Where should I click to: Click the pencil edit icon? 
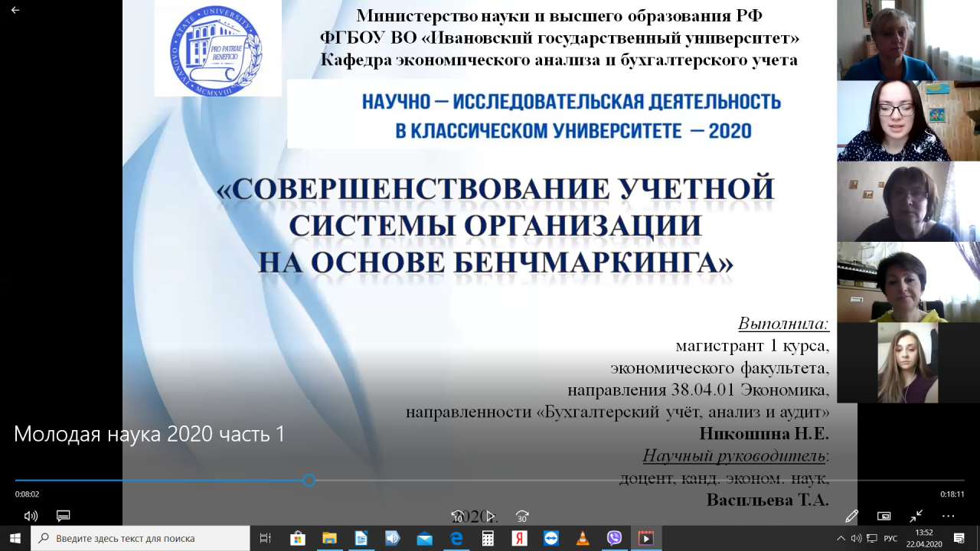point(851,516)
